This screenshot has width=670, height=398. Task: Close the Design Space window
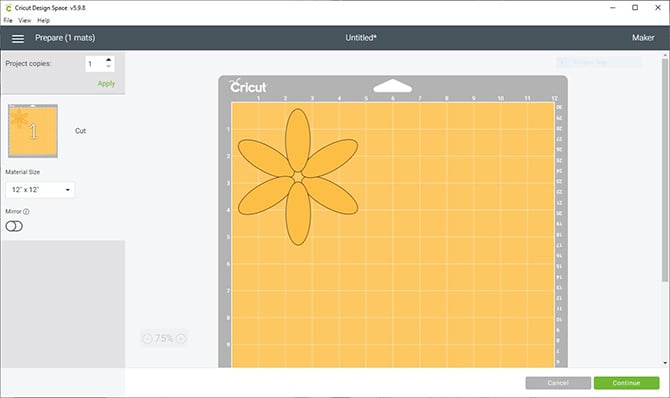[x=658, y=8]
